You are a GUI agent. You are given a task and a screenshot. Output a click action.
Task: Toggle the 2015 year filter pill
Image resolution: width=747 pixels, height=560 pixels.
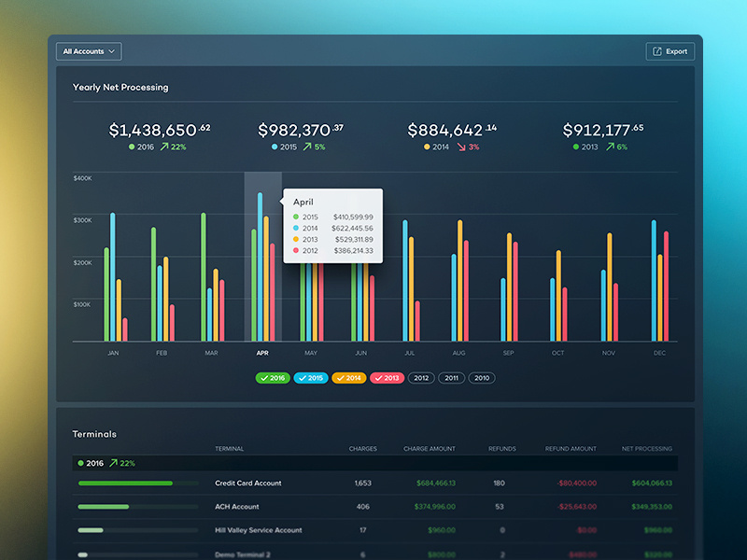pos(311,378)
